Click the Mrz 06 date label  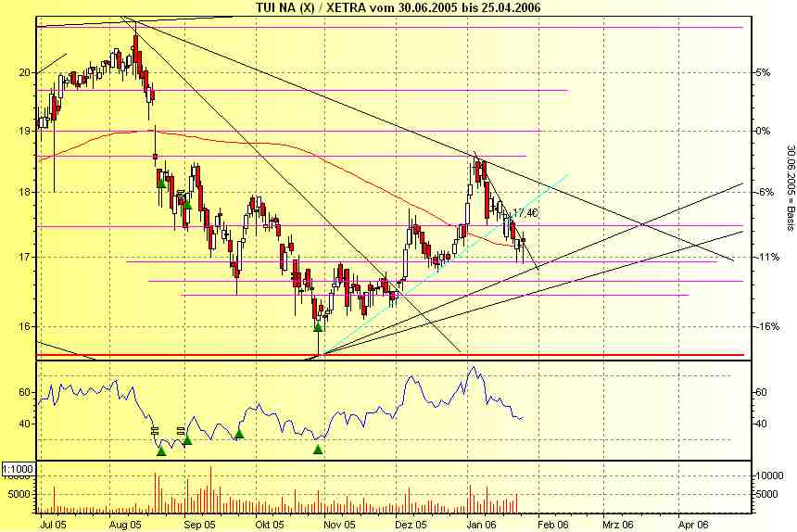click(x=618, y=524)
